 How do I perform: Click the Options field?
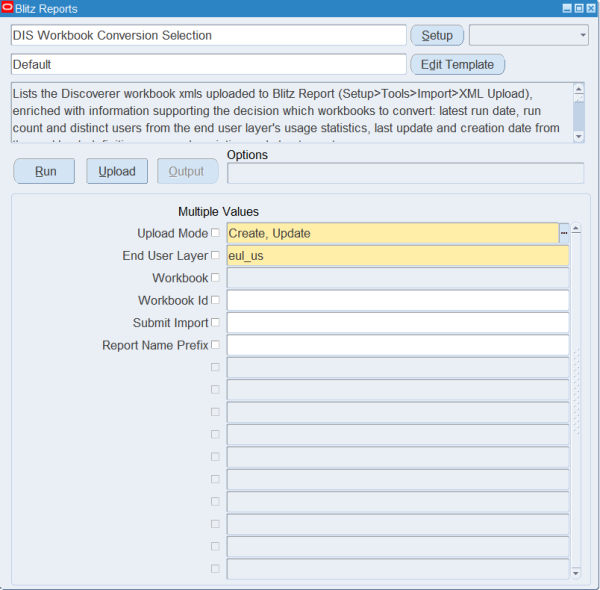coord(406,173)
